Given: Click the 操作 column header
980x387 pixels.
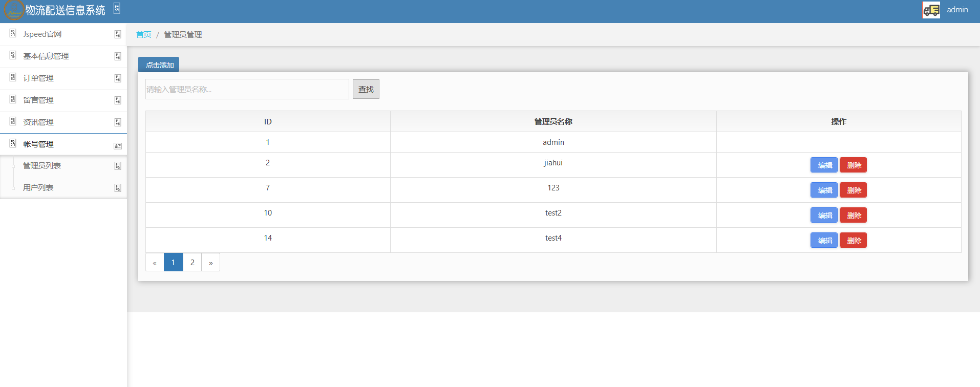Looking at the screenshot, I should [x=839, y=121].
